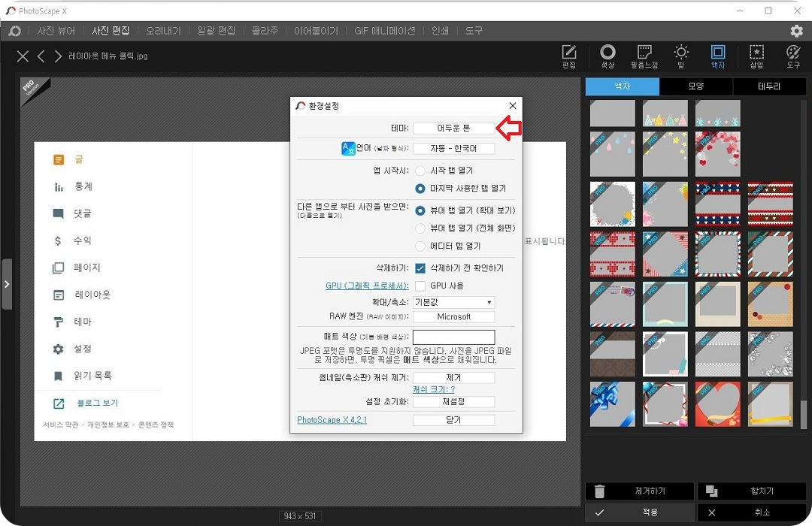Click the 언어 translate icon
Screen dimensions: 812x526
348,149
